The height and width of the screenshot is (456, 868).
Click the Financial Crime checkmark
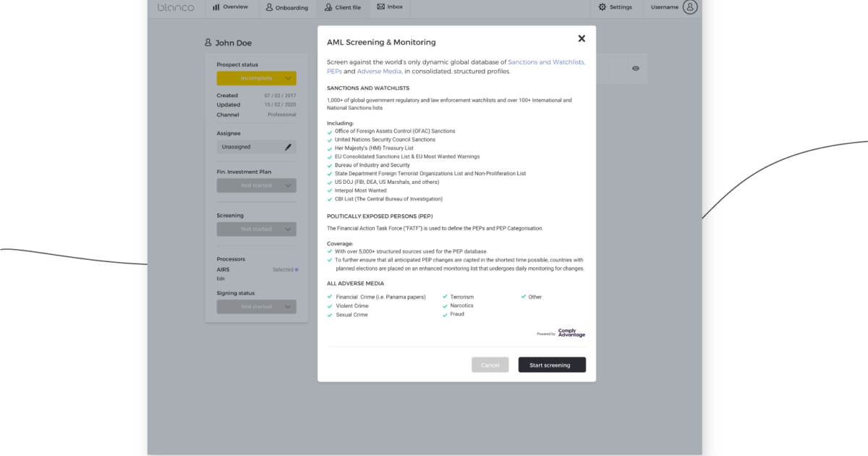pyautogui.click(x=330, y=297)
